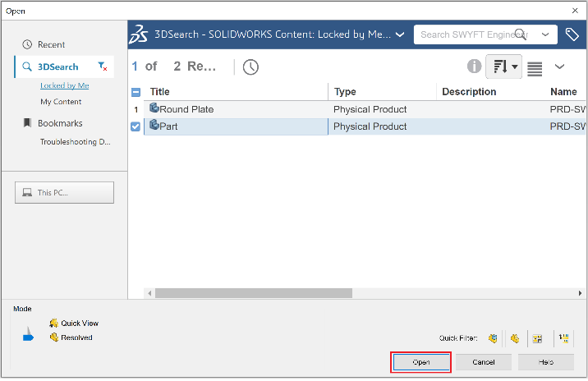Expand the 3DSearch title dropdown chevron

pos(400,34)
